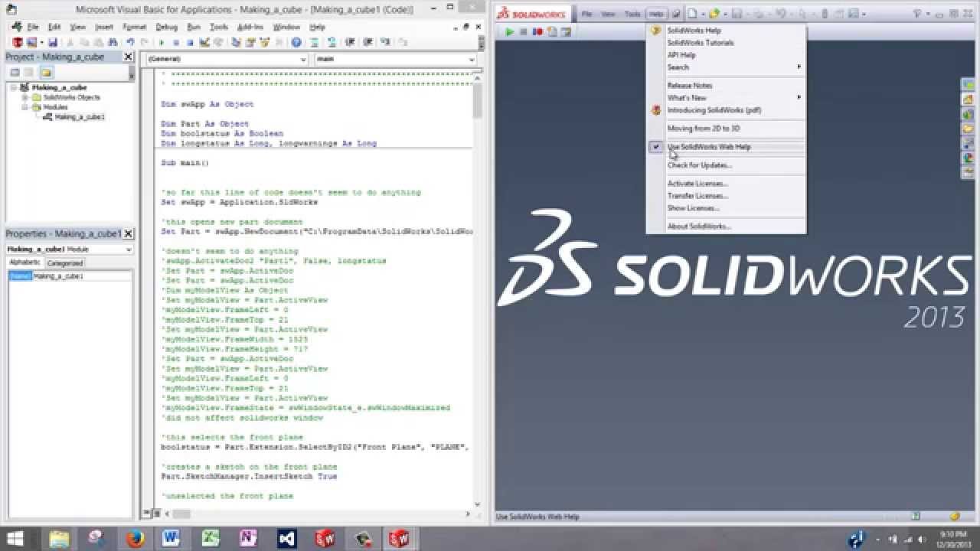
Task: Choose Activate Licenses
Action: (697, 184)
